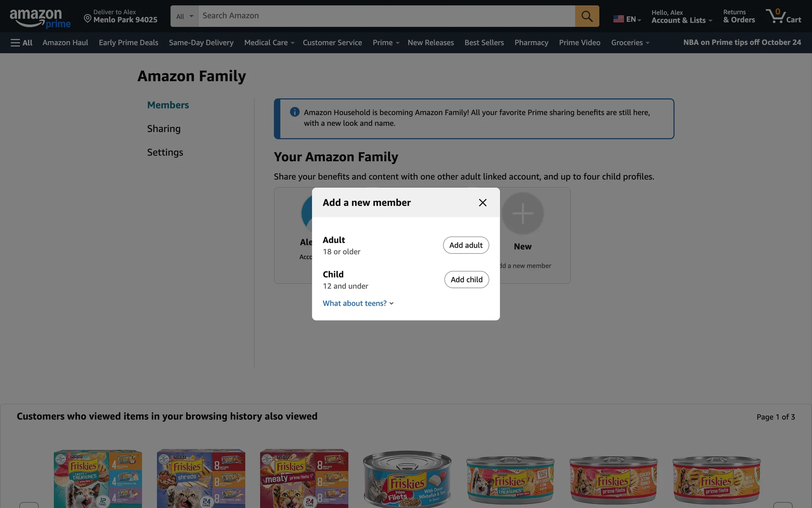Image resolution: width=812 pixels, height=508 pixels.
Task: Click the Friskies Shreds product thumbnail
Action: tap(201, 478)
